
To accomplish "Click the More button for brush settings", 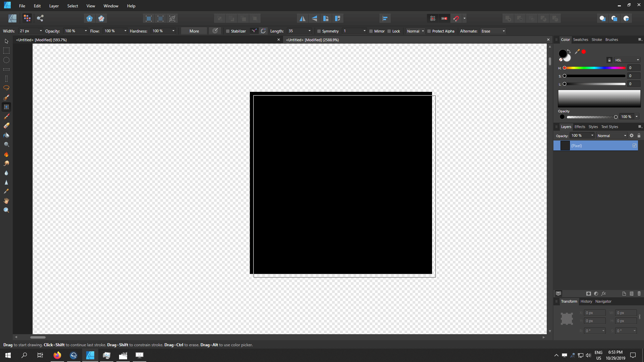I will click(x=194, y=31).
